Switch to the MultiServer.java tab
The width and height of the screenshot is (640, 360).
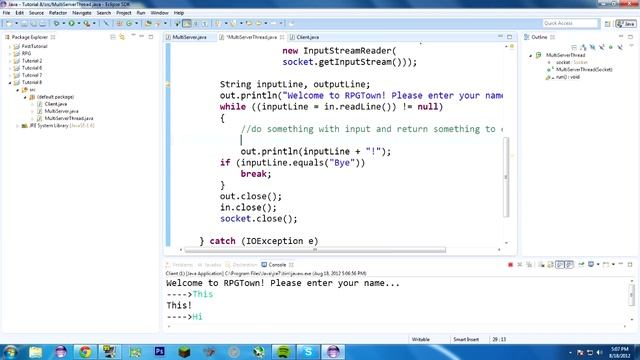(189, 37)
